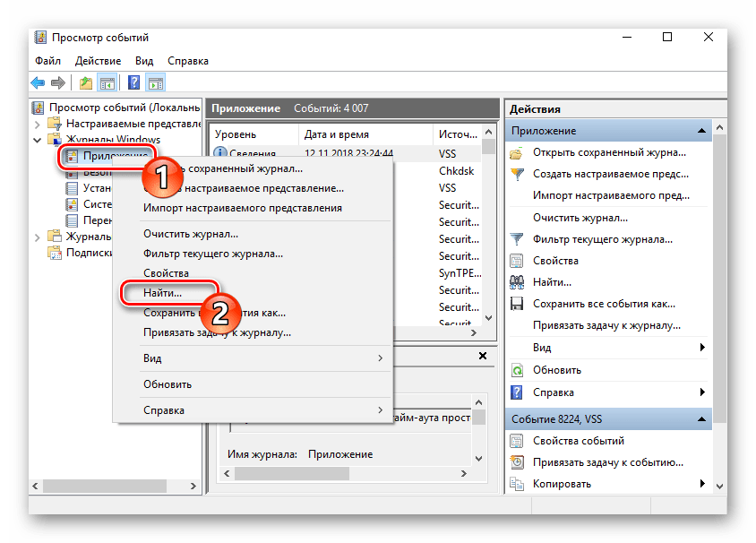Viewport: 756px width, 543px height.
Task: Click the blue Help question mark toolbar icon
Action: pyautogui.click(x=134, y=83)
